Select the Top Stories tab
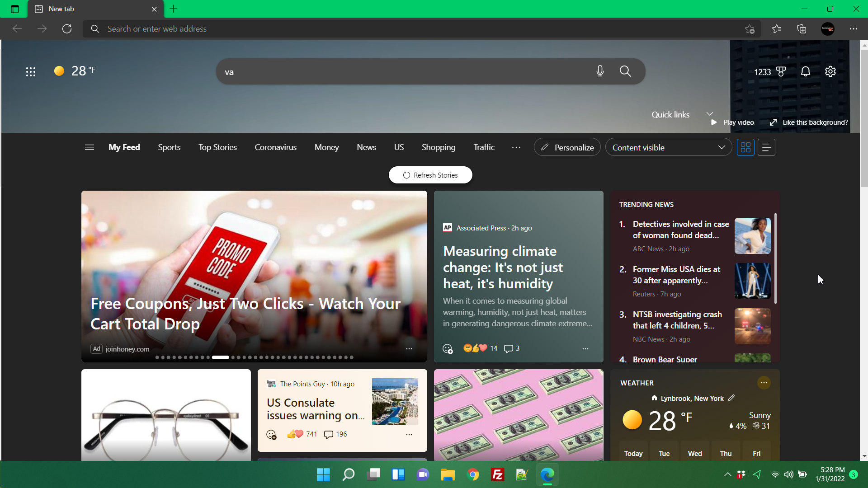The height and width of the screenshot is (488, 868). point(217,147)
